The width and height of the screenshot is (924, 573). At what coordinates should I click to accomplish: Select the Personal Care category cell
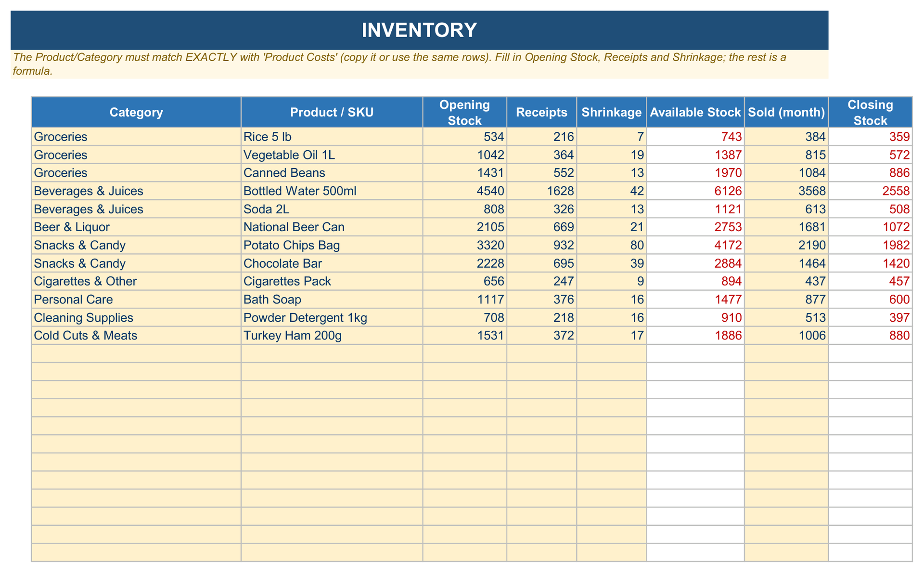136,299
